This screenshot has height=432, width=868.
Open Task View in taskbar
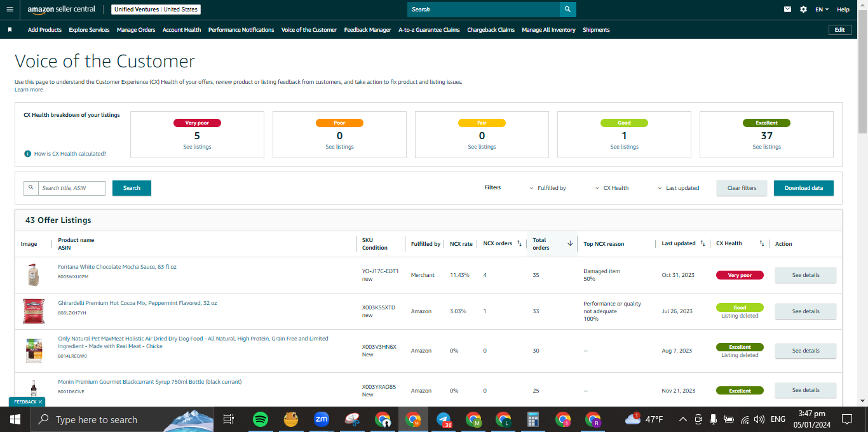[229, 419]
